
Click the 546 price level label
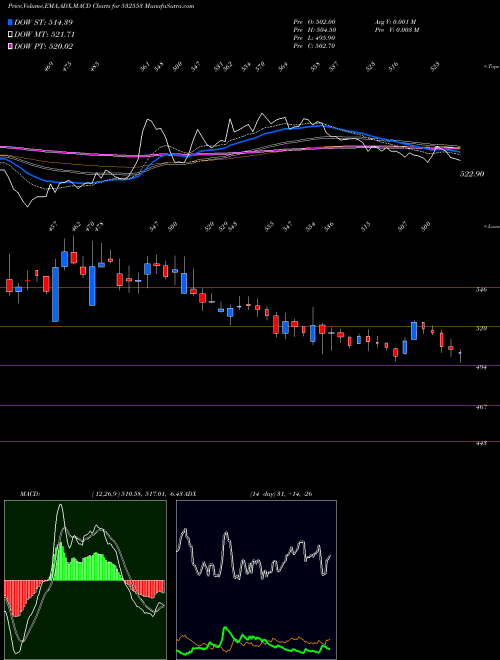(x=482, y=290)
